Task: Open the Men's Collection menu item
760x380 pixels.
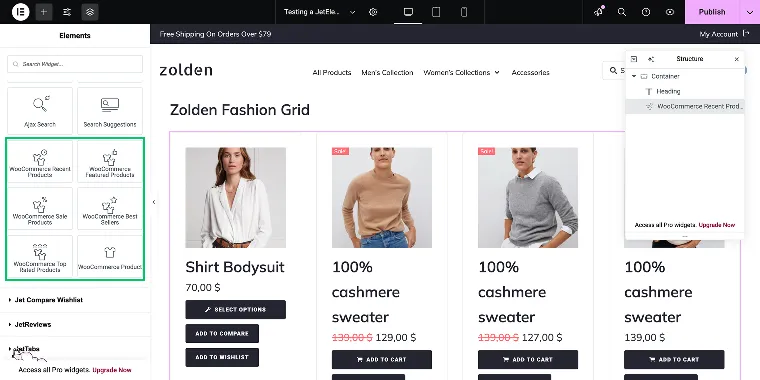Action: (387, 73)
